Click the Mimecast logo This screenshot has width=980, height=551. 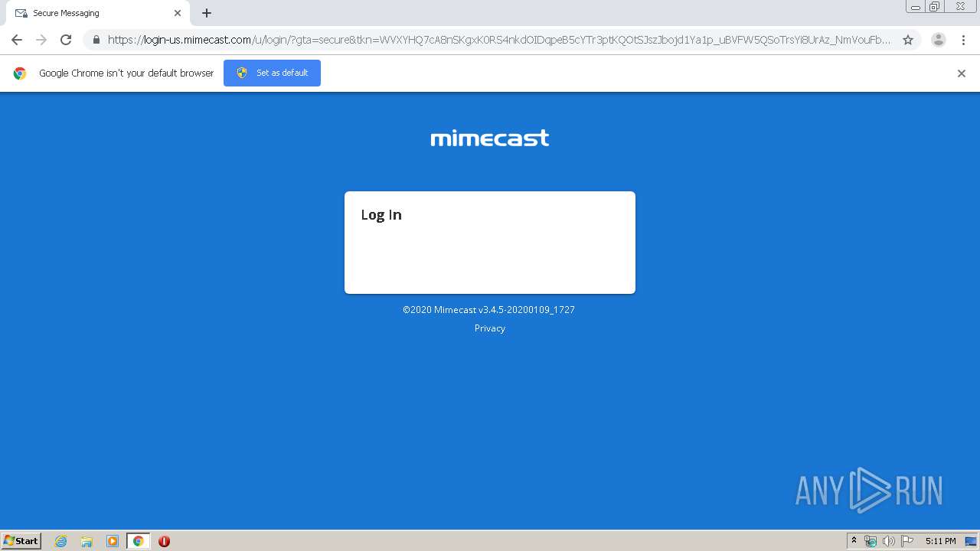coord(490,138)
